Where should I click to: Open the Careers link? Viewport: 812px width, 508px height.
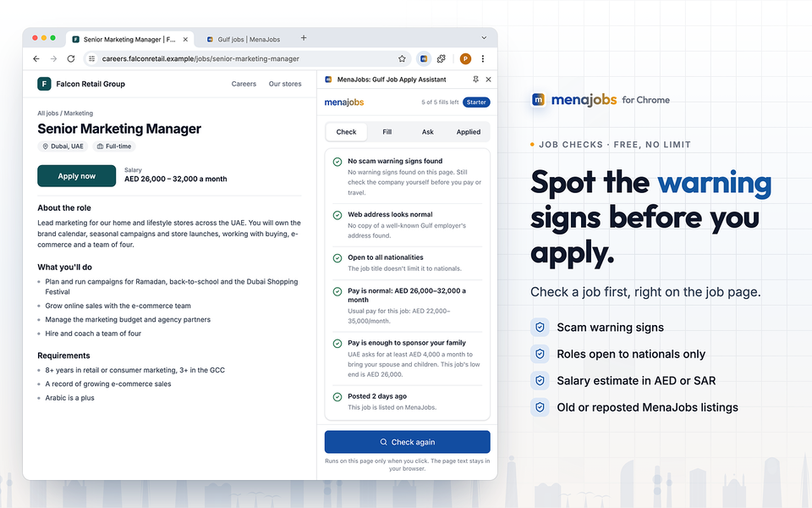pyautogui.click(x=244, y=84)
